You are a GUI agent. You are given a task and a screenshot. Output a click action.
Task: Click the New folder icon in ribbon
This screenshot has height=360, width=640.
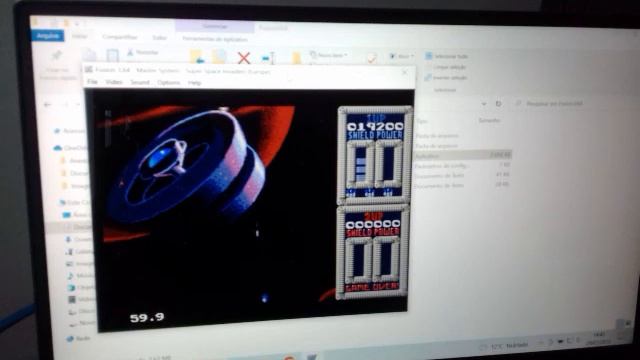pos(297,58)
